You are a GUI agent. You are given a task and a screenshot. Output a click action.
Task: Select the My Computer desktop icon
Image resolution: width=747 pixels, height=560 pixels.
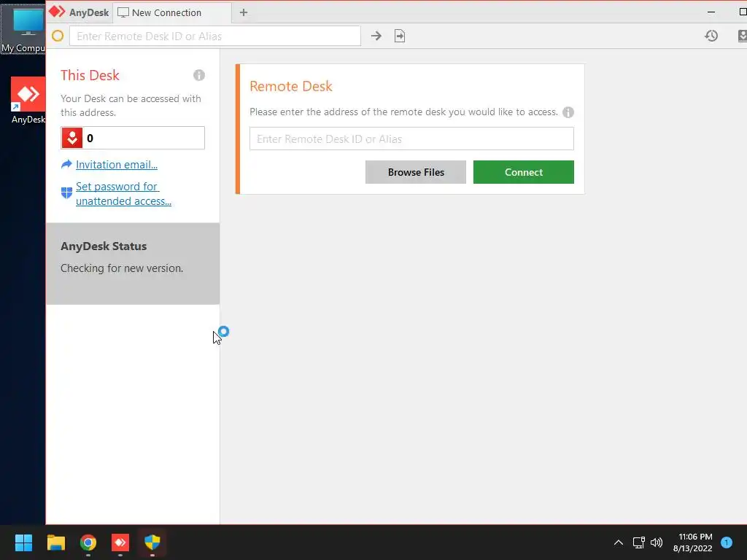pos(23,29)
